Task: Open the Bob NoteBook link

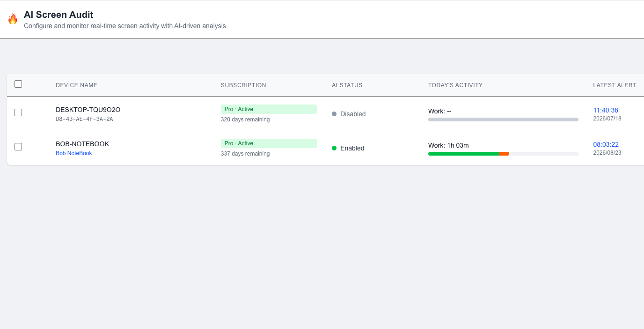Action: tap(74, 153)
